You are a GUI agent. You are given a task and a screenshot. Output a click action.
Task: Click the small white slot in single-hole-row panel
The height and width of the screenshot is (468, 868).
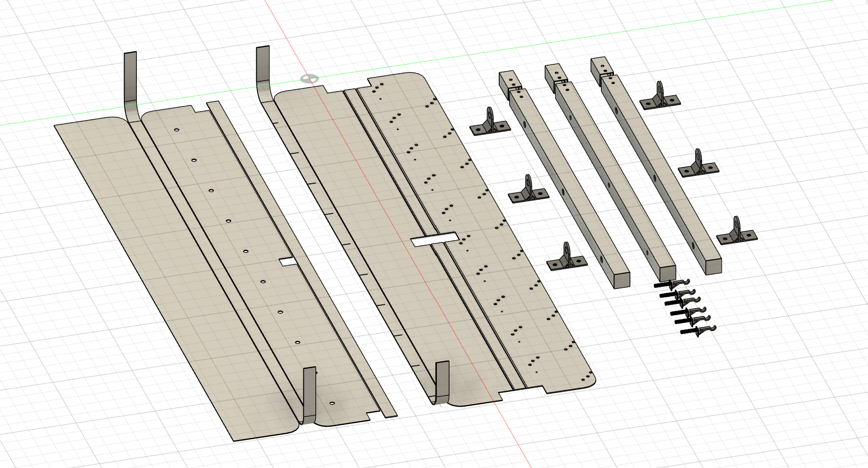(x=288, y=261)
